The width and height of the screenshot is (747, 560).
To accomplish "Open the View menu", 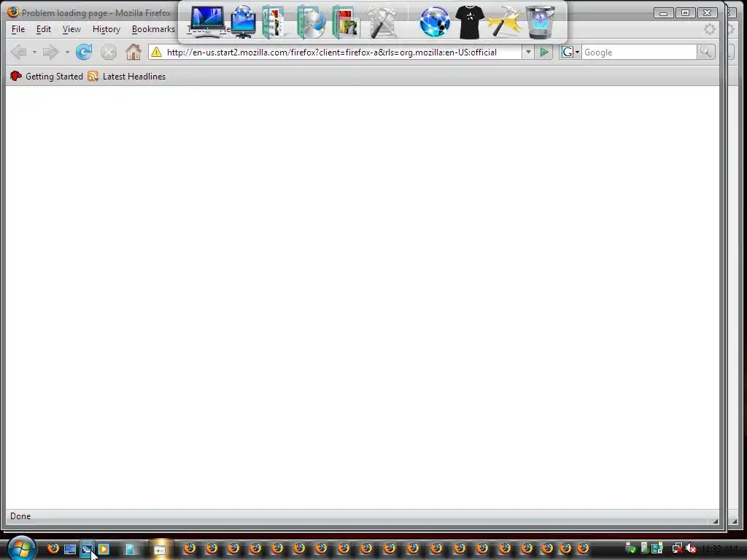I will 71,29.
